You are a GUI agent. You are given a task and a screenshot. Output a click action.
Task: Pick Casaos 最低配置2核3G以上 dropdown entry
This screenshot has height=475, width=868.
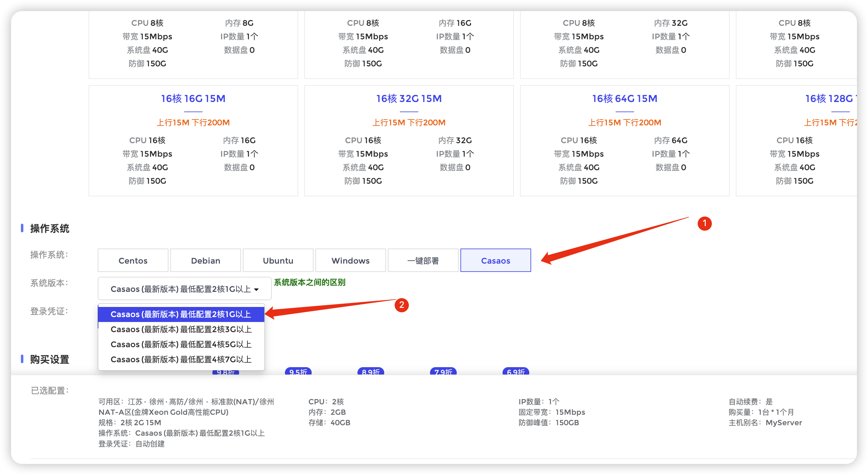tap(181, 329)
